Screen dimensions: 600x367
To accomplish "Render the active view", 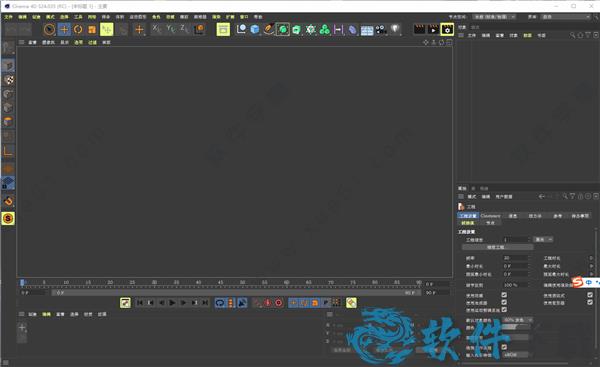I will tap(419, 29).
